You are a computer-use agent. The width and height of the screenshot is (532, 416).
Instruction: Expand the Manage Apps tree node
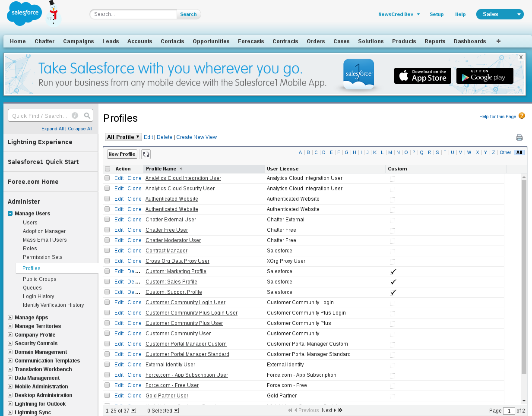(x=10, y=317)
